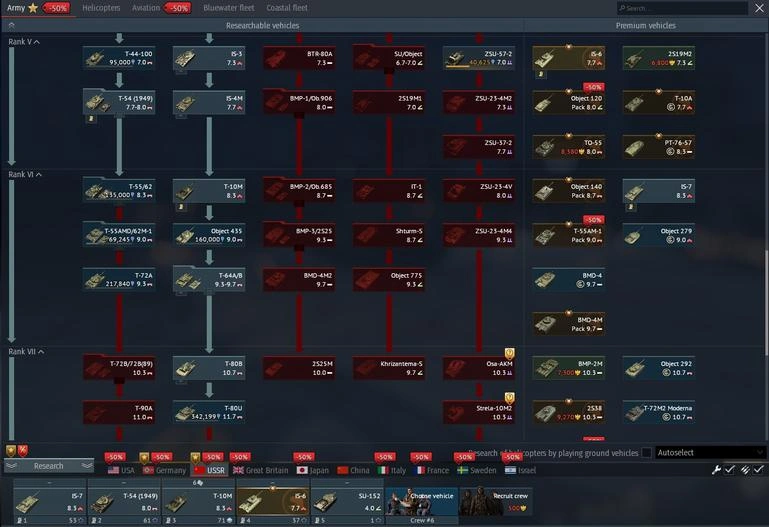Click the 2S19M2 premium vehicle icon

pyautogui.click(x=634, y=59)
